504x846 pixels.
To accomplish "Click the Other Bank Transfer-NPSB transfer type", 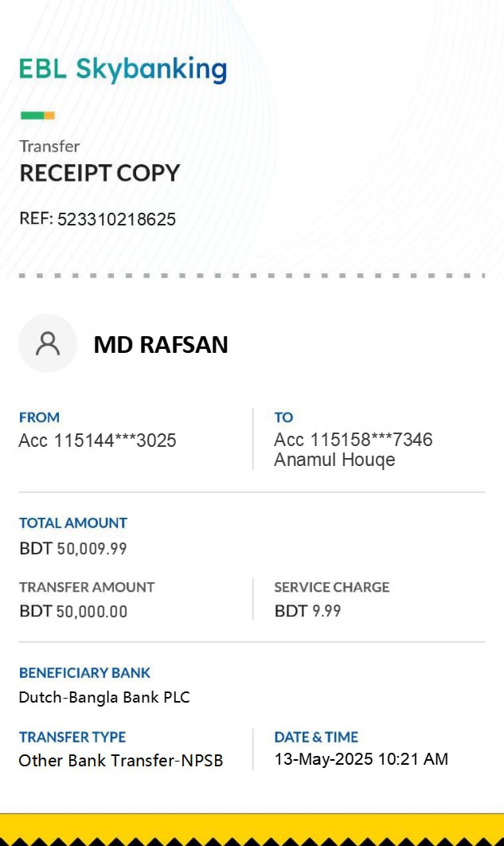I will tap(120, 760).
